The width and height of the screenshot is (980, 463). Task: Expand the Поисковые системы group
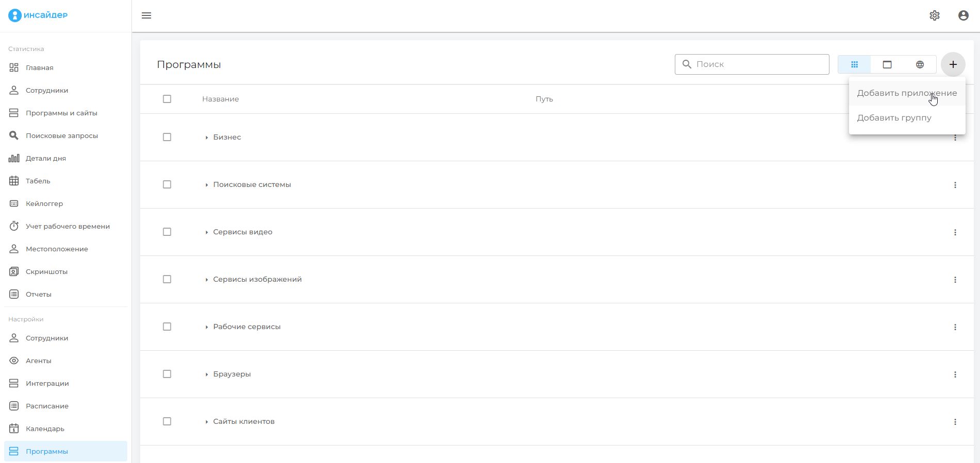pos(207,185)
